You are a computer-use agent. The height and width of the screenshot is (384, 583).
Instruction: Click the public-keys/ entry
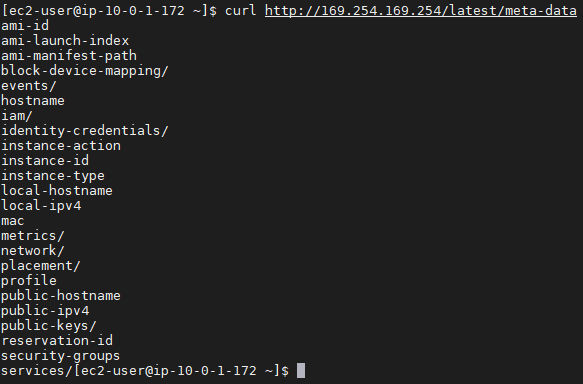point(49,326)
